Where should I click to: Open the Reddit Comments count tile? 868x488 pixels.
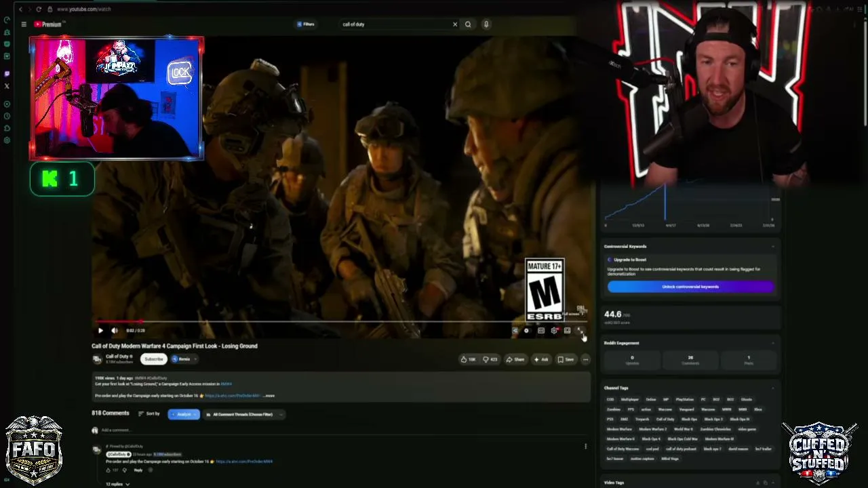(690, 360)
